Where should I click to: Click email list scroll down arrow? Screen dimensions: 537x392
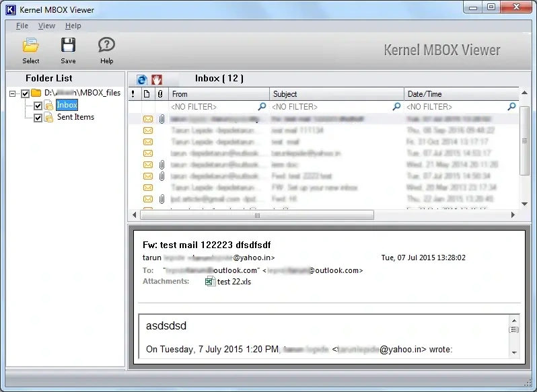[524, 204]
